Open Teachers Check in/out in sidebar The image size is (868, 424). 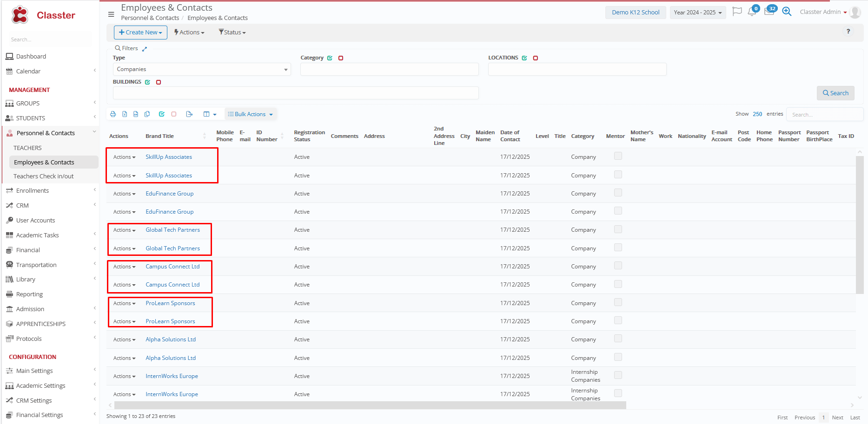point(44,176)
